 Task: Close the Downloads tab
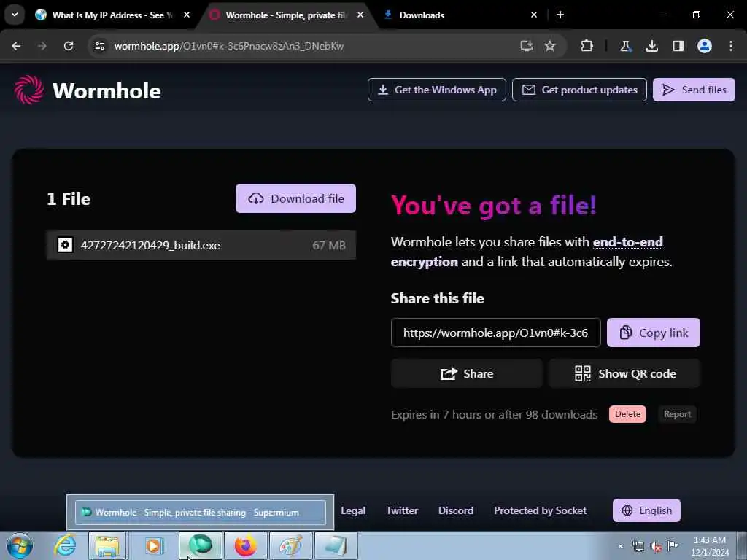(x=533, y=15)
